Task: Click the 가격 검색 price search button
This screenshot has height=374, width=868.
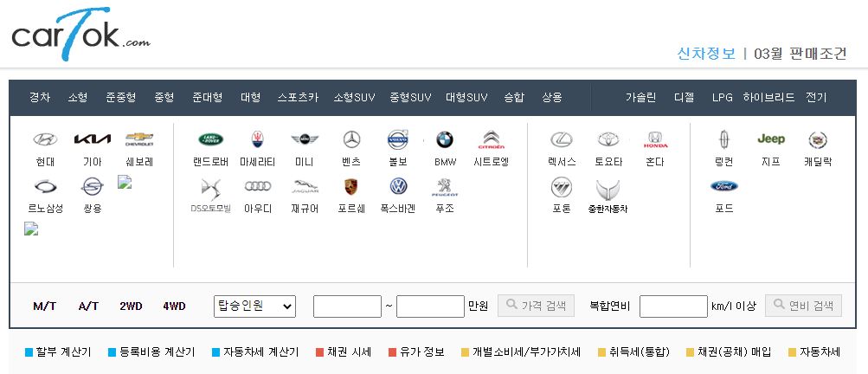Action: pos(536,306)
